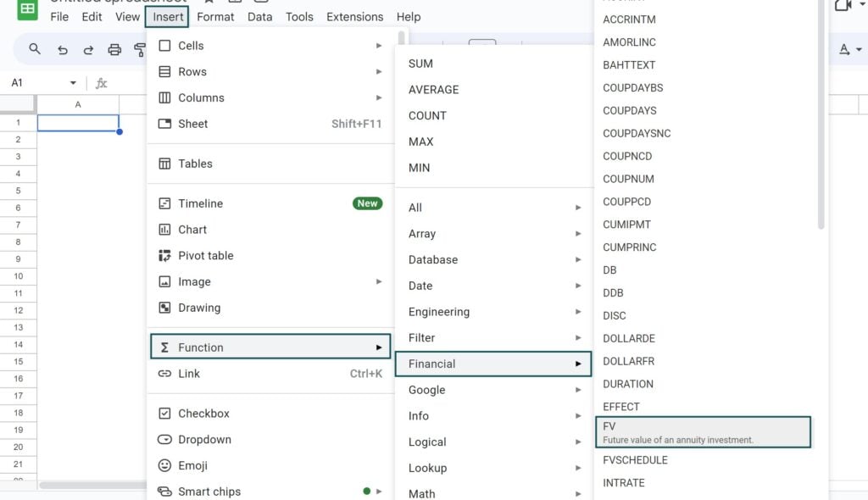Screen dimensions: 868x500
Task: Open the Format menu
Action: coord(215,17)
